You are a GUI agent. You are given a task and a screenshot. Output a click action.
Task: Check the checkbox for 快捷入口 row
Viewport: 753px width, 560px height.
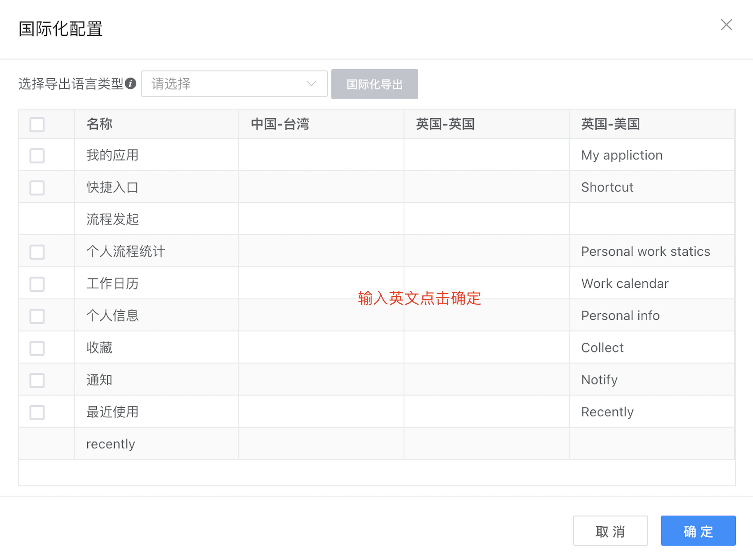[37, 188]
